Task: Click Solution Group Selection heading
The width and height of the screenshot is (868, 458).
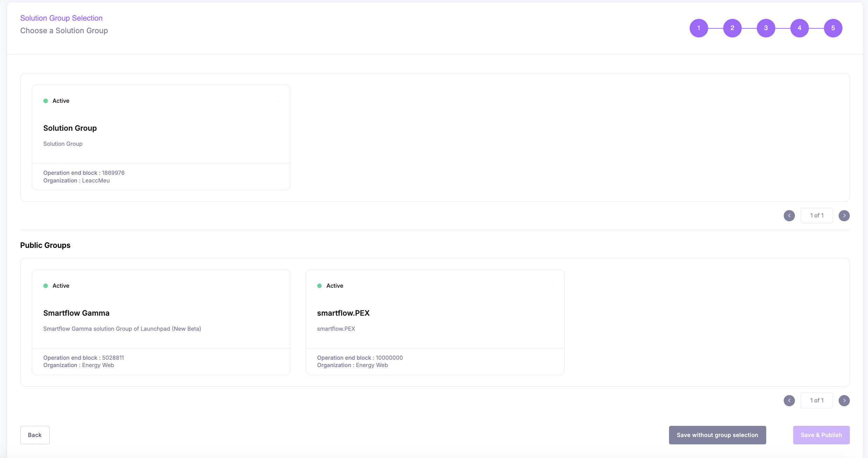Action: pos(61,18)
